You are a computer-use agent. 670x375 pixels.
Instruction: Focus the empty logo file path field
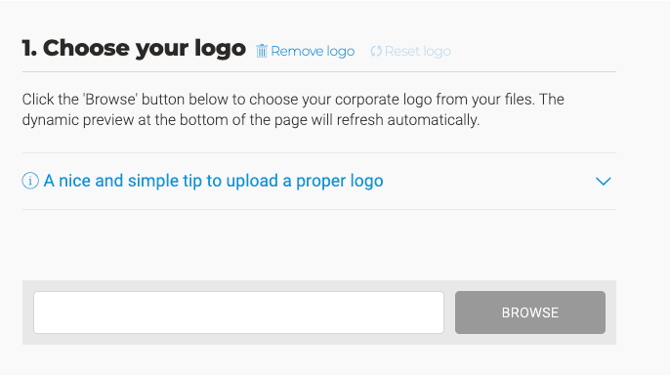pos(238,313)
